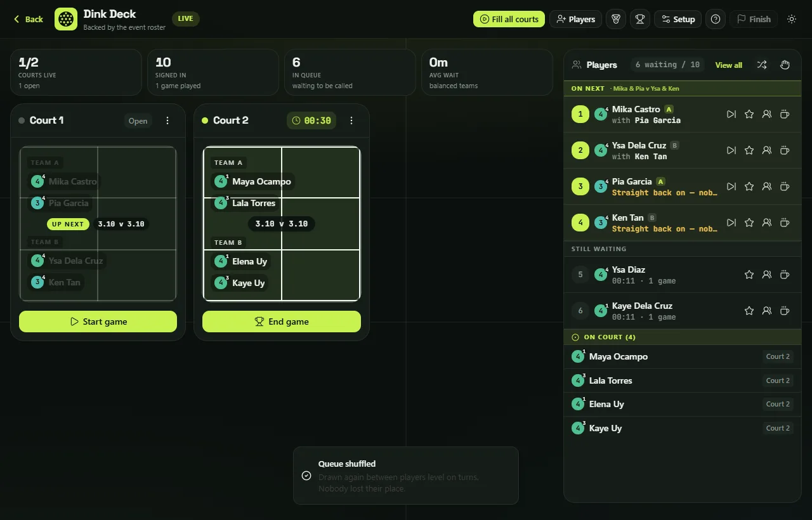Viewport: 812px width, 520px height.
Task: Click the partner icon for Ysa Diaz
Action: click(x=767, y=275)
